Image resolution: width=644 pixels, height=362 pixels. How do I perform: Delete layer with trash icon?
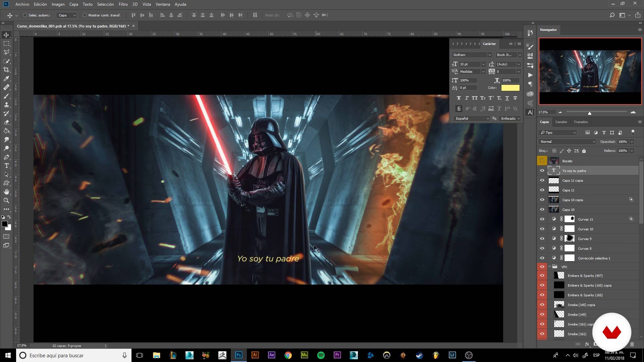pos(632,344)
